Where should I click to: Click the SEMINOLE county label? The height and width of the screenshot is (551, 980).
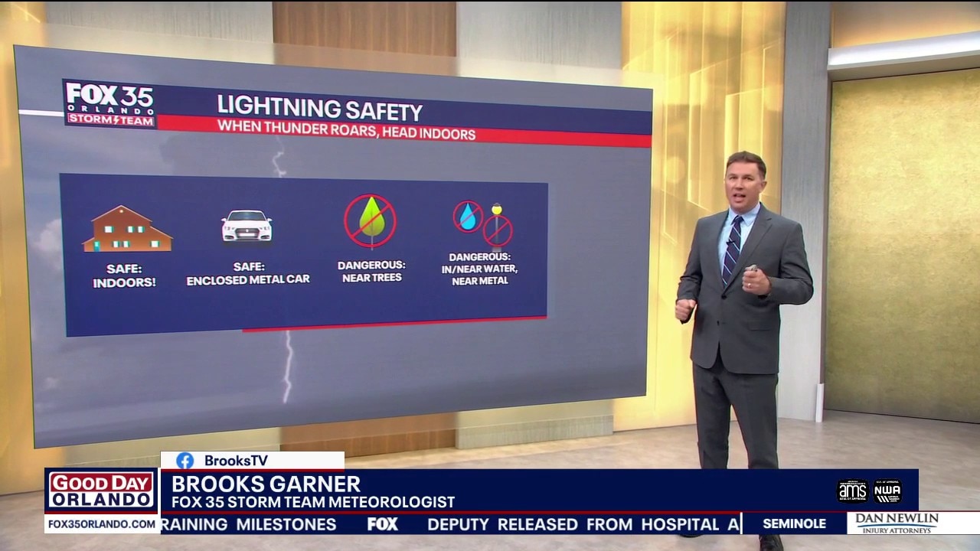pos(794,524)
